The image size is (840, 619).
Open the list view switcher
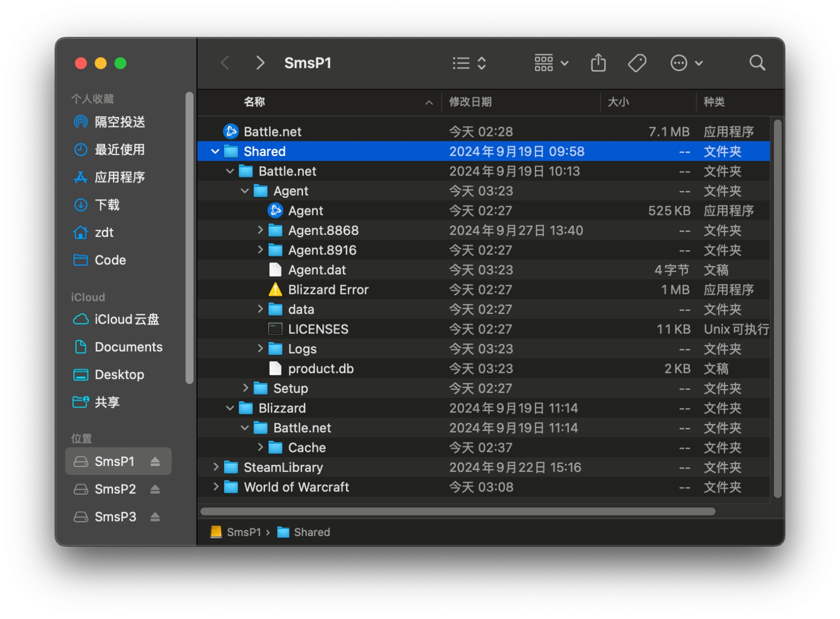[x=469, y=63]
